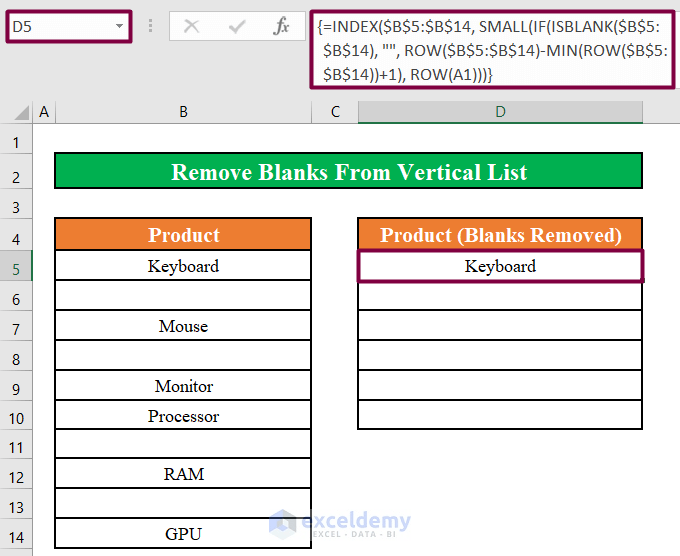Select blank cell B13 below RAM
The width and height of the screenshot is (680, 556).
[183, 504]
